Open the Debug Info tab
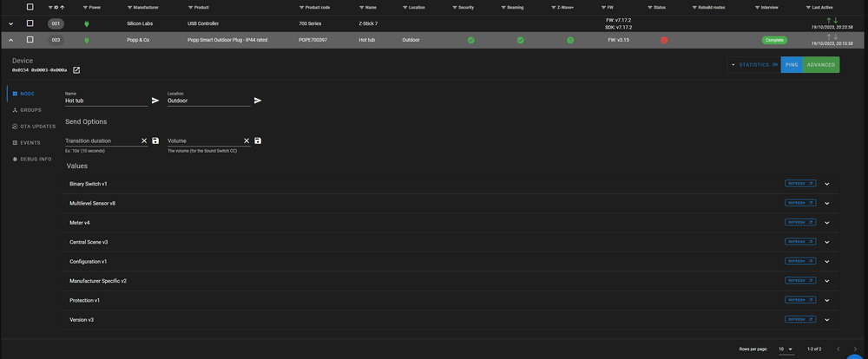This screenshot has height=359, width=868. click(x=31, y=160)
